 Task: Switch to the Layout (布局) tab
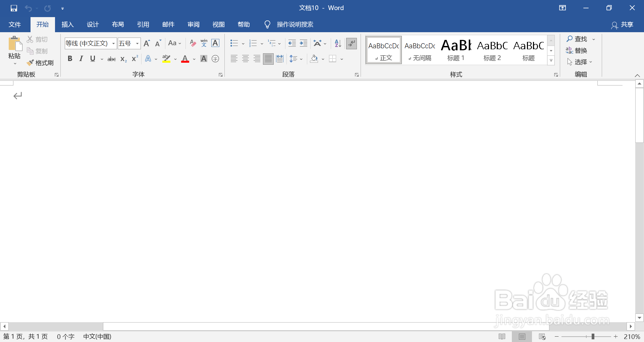point(118,24)
